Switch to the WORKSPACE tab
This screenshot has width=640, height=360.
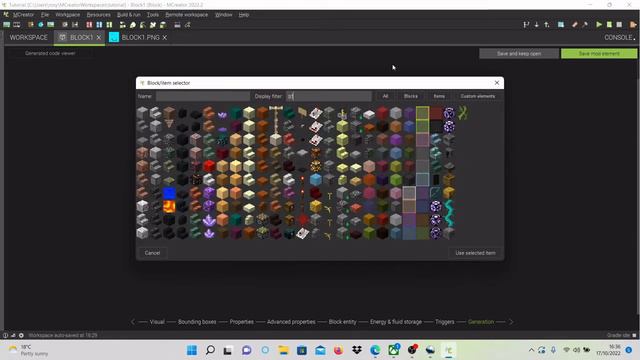(29, 37)
